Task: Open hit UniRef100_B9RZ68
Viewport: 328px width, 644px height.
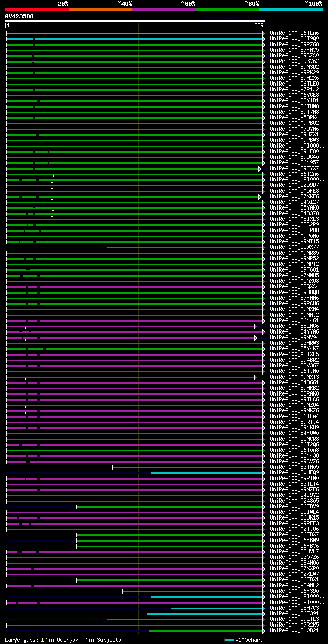Action: point(294,44)
